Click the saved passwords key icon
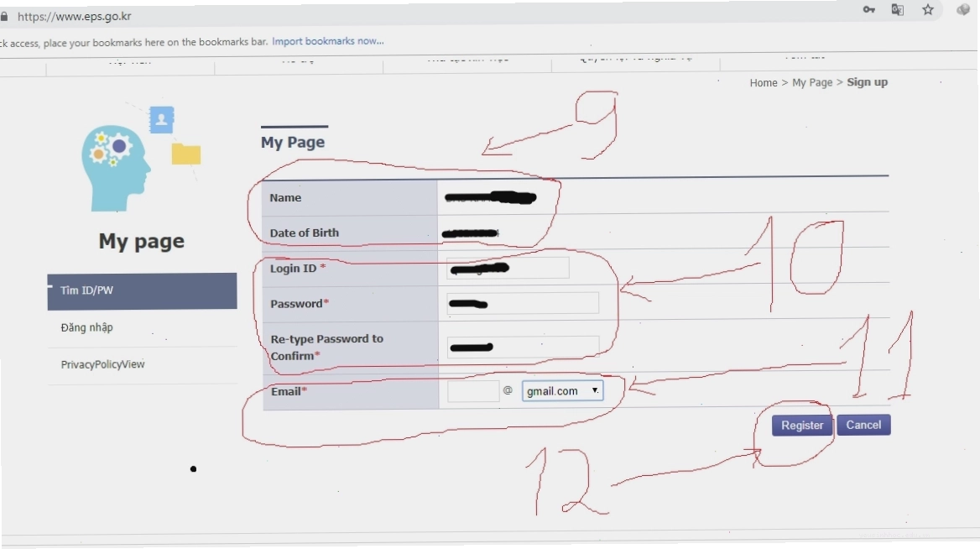 pyautogui.click(x=868, y=9)
